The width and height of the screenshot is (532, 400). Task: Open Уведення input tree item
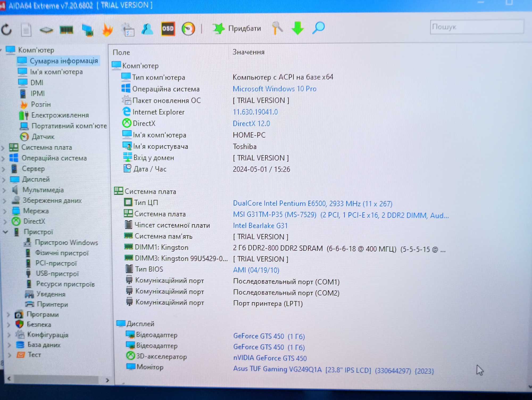point(51,294)
